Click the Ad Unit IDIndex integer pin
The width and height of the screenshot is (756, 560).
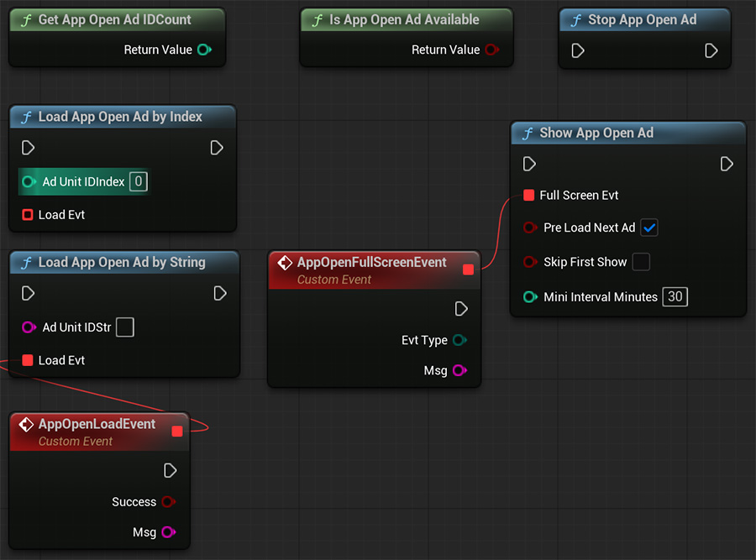29,181
